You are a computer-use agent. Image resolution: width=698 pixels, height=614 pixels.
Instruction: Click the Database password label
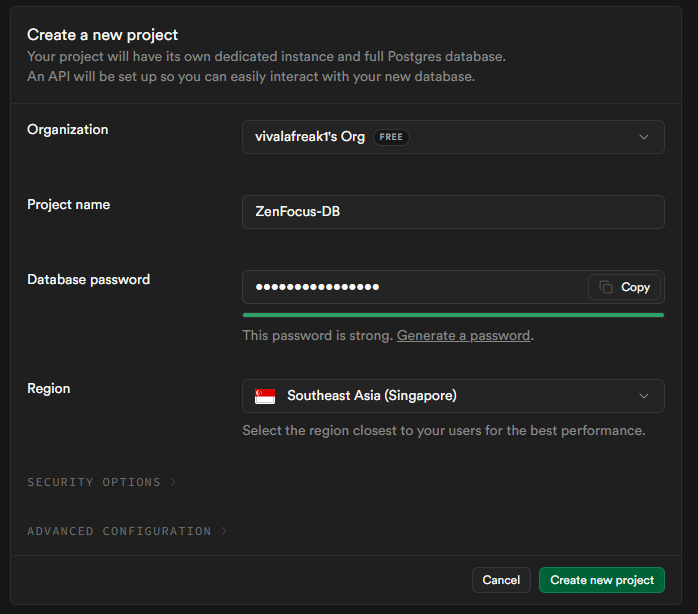click(88, 280)
